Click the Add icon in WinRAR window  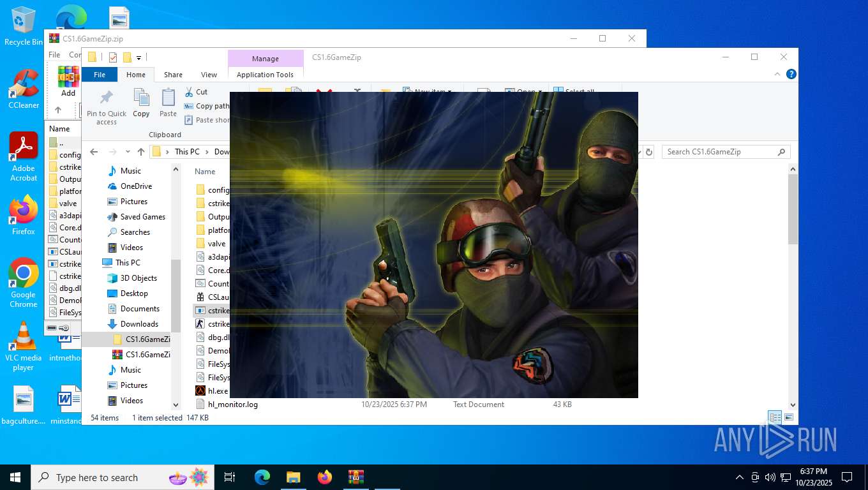pos(68,82)
